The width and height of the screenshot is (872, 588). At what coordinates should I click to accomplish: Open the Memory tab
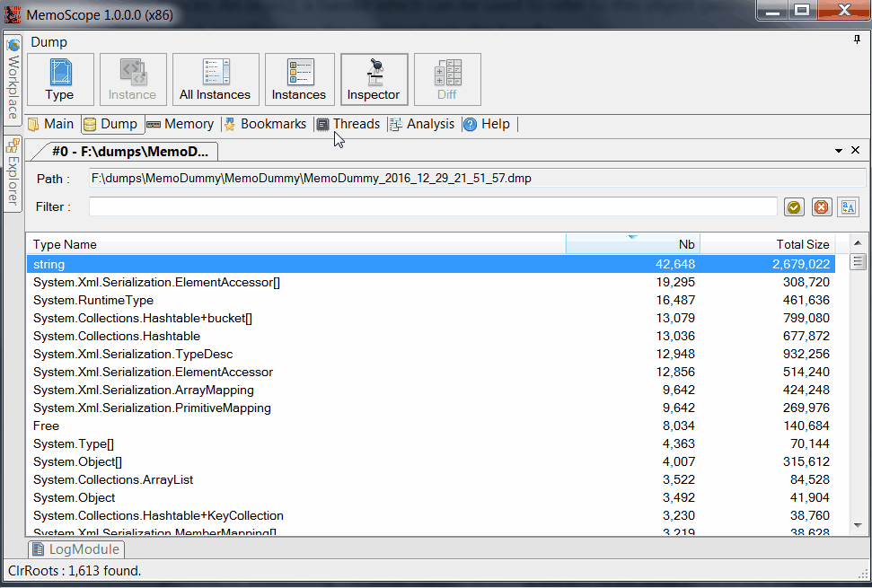click(x=181, y=124)
